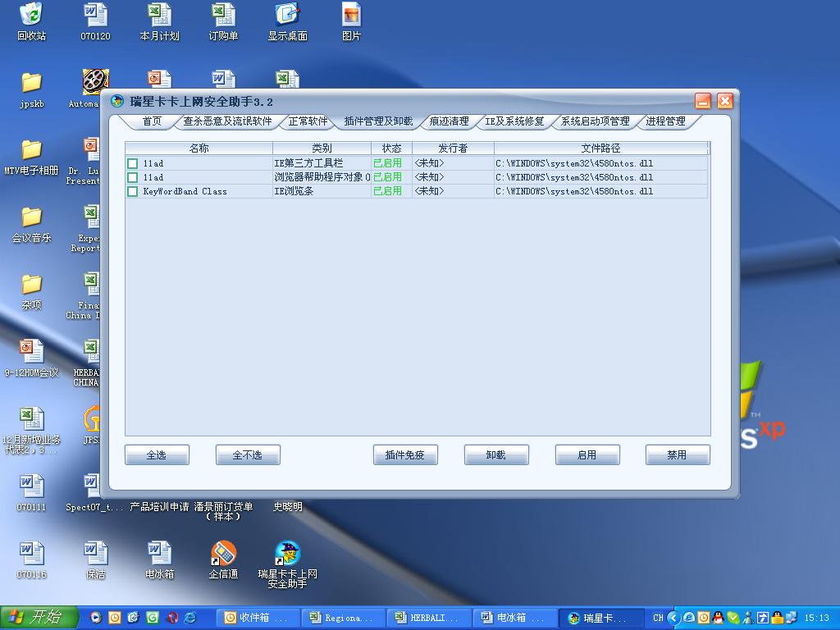Switch to 收件箱 taskbar window
The width and height of the screenshot is (840, 630).
click(258, 618)
